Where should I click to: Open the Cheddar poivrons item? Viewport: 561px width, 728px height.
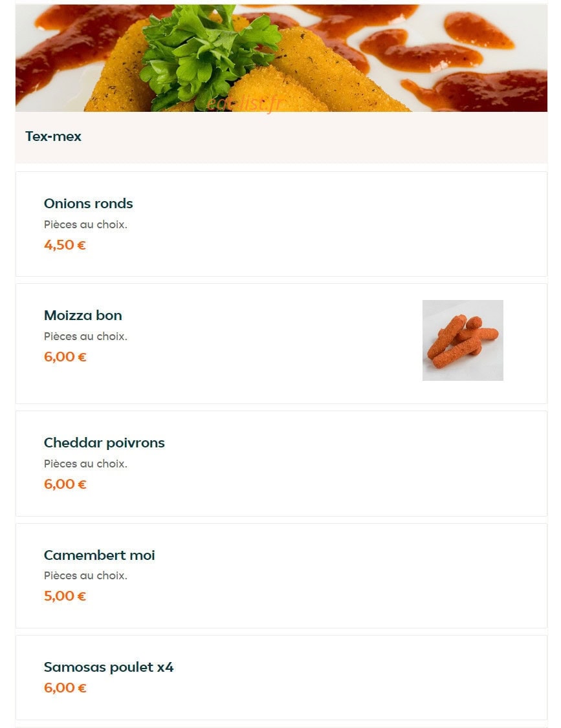[281, 464]
